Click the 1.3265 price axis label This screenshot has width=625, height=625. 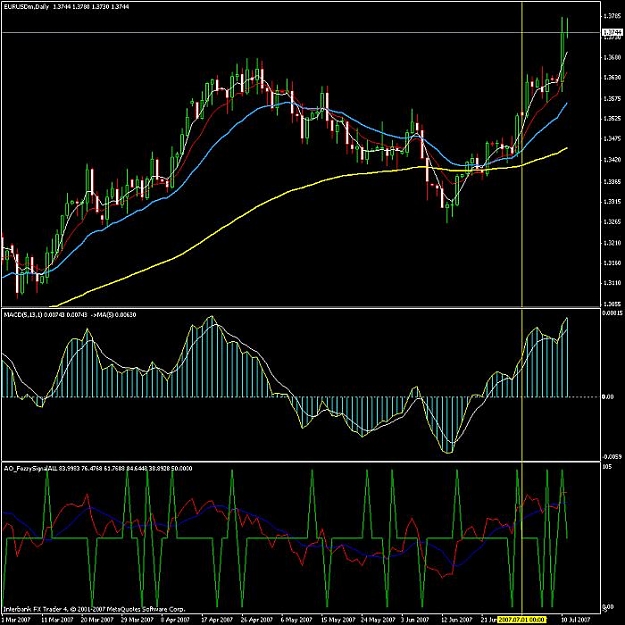coord(612,222)
